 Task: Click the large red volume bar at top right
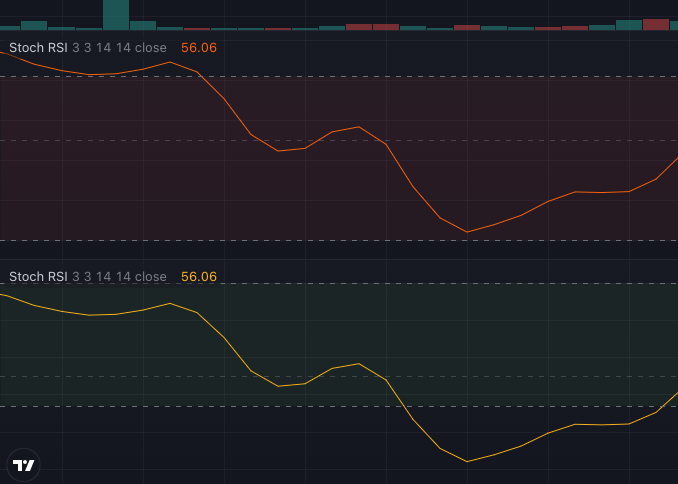point(656,25)
